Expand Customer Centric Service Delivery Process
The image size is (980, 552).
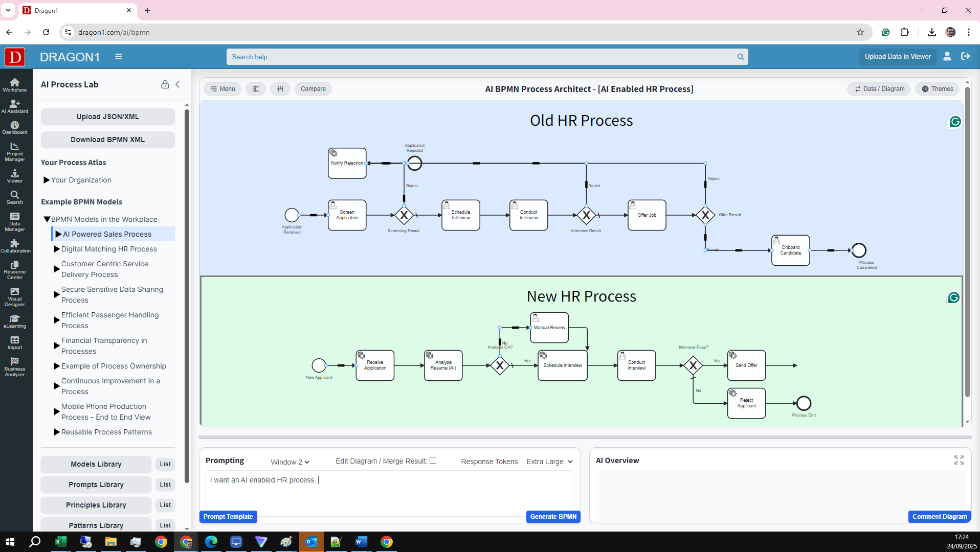click(x=57, y=269)
